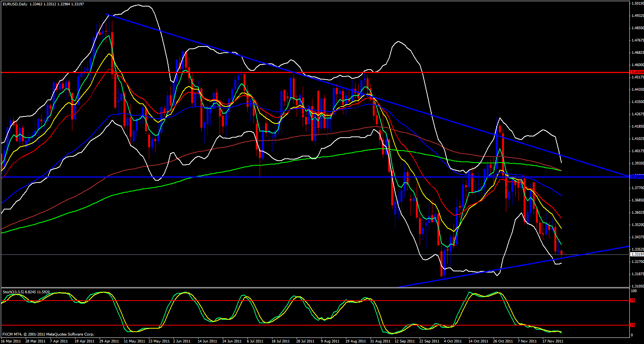Click the red price label on the price axis
Screen dimensions: 644x344
coord(637,72)
